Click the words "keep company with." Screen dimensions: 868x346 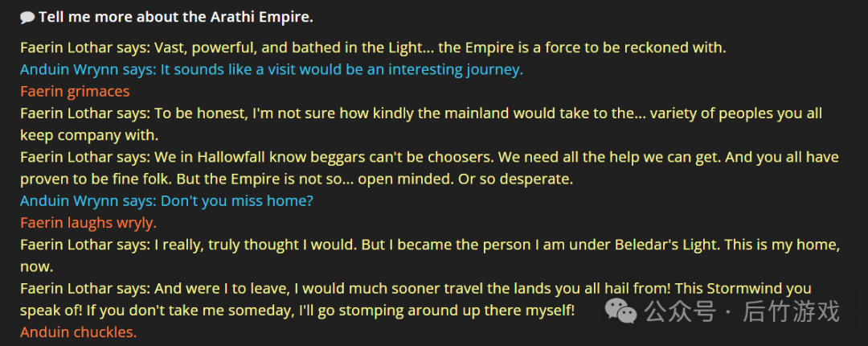click(x=89, y=135)
